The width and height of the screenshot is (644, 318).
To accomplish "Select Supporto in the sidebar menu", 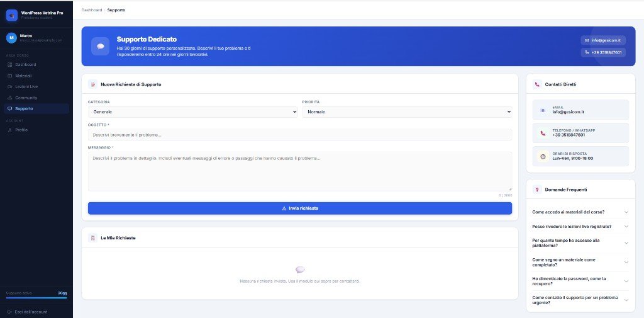I will [36, 108].
